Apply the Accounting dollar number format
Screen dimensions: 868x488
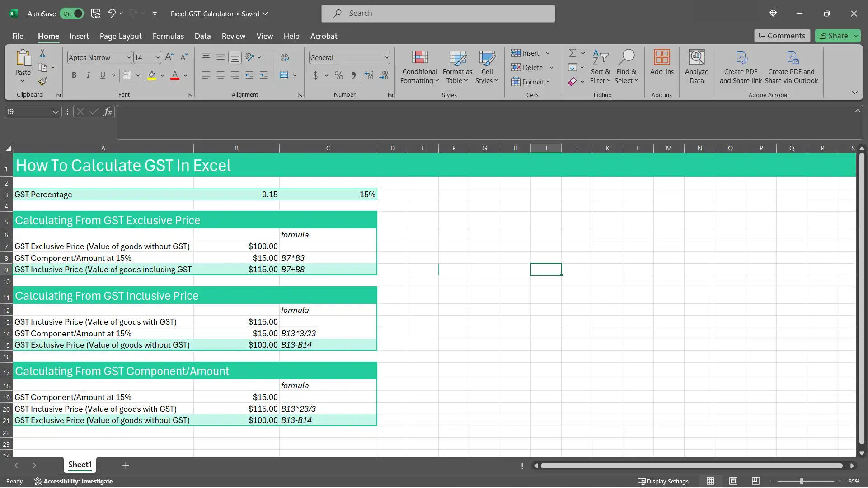[315, 75]
